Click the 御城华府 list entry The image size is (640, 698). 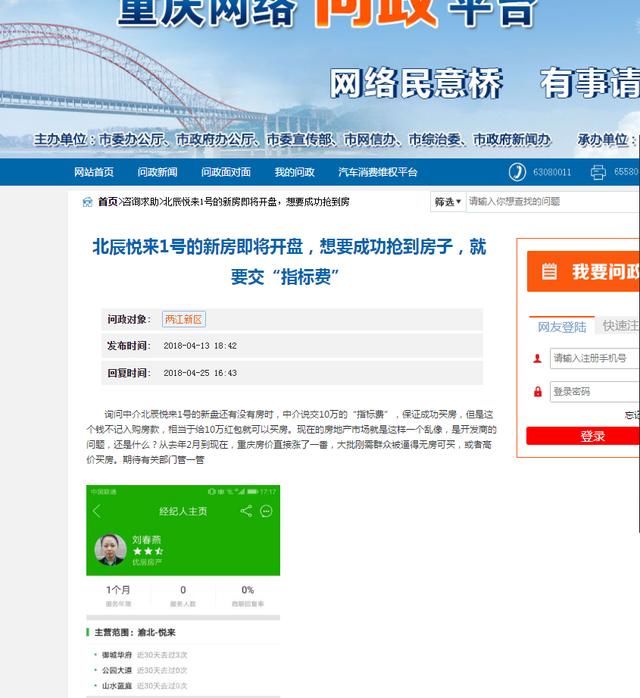[x=117, y=655]
